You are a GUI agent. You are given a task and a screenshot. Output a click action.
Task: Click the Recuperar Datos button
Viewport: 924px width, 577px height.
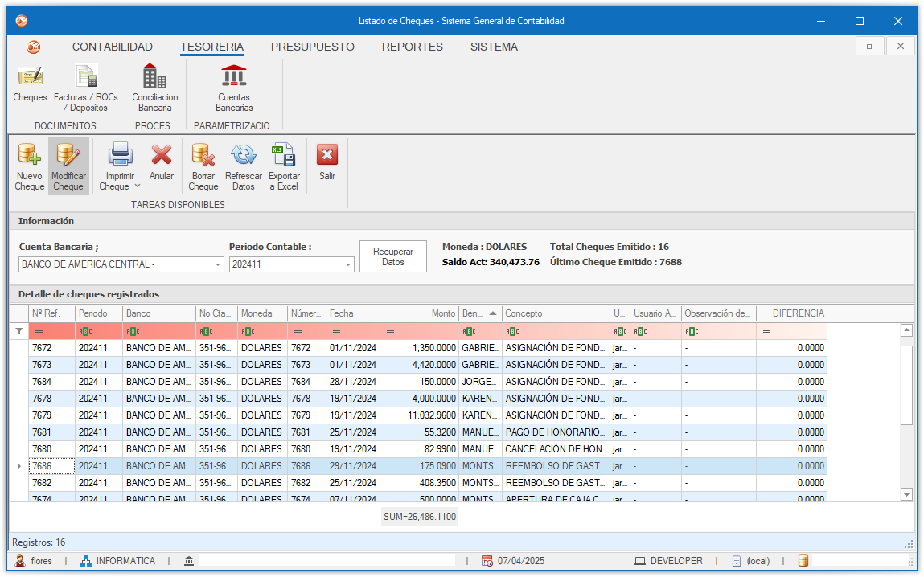(393, 256)
